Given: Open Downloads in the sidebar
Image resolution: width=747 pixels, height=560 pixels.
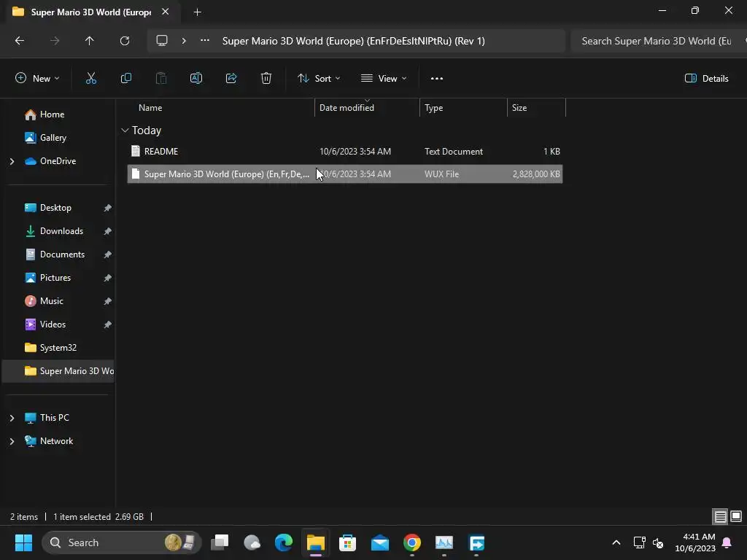Looking at the screenshot, I should click(61, 231).
